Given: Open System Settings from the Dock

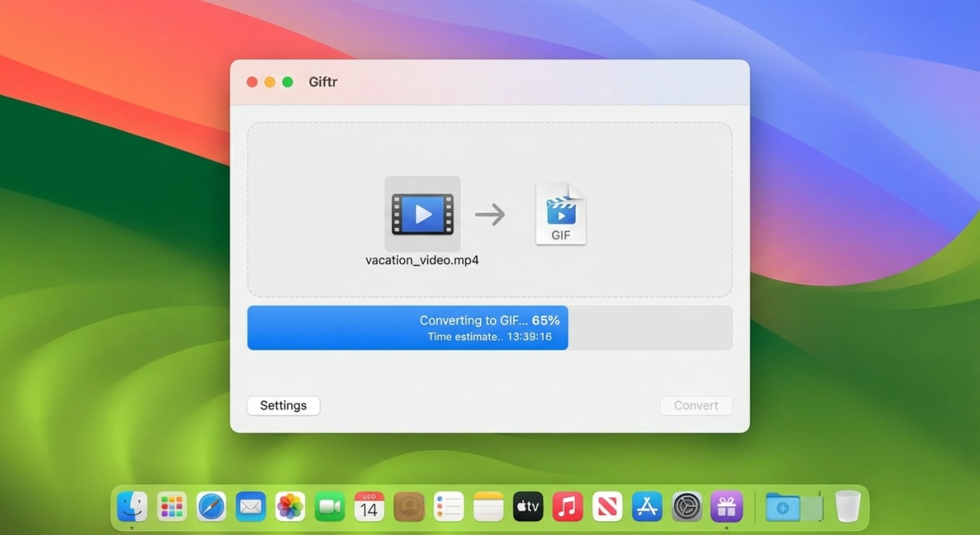Looking at the screenshot, I should (x=686, y=506).
